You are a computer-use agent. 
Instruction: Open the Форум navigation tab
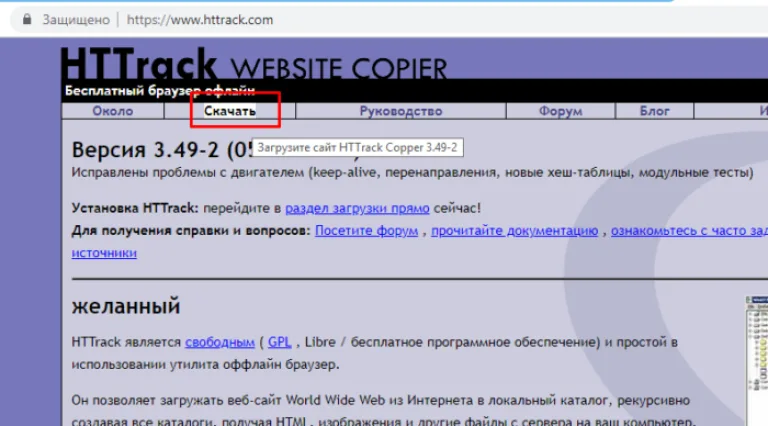pos(560,111)
